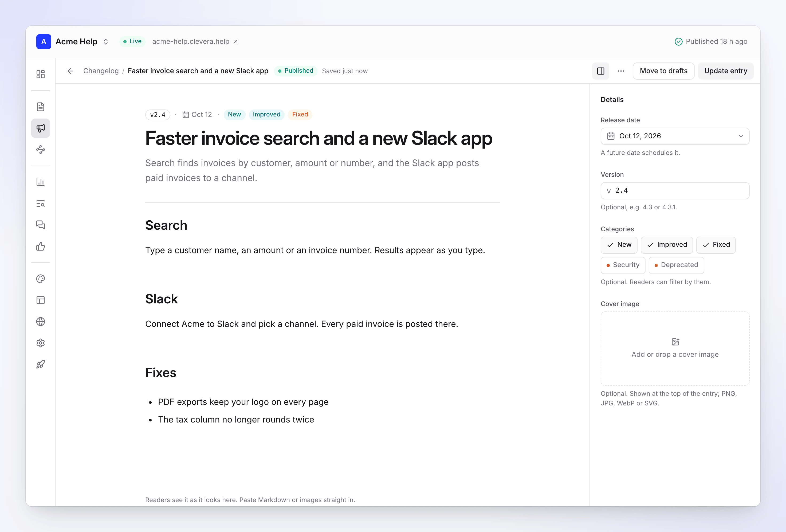Click Move to drafts button

click(x=663, y=71)
